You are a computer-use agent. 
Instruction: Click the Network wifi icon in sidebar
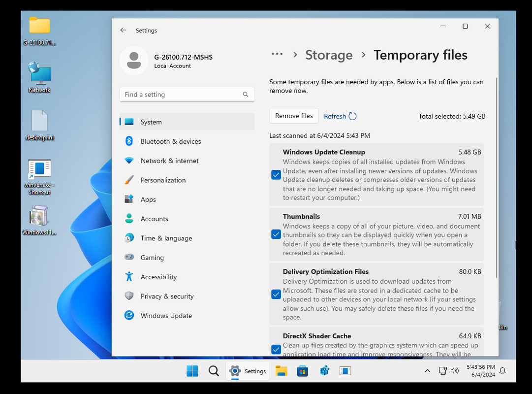click(x=129, y=161)
